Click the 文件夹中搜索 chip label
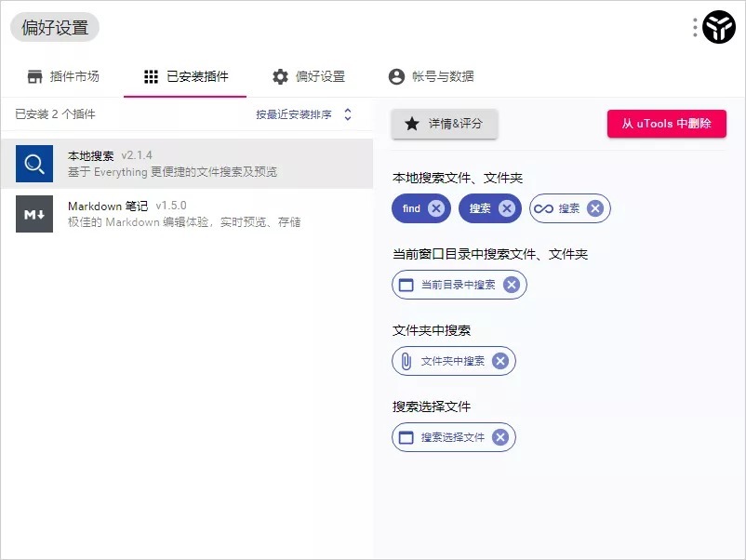The image size is (746, 560). (452, 361)
